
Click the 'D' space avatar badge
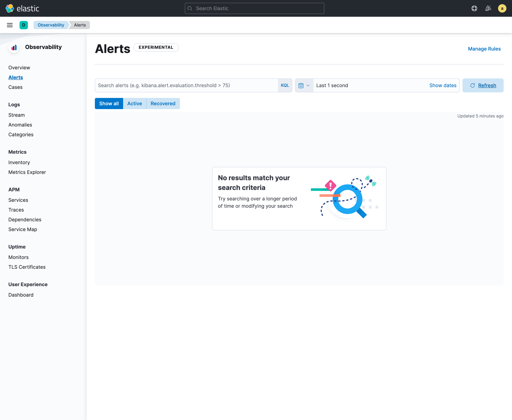click(x=24, y=25)
